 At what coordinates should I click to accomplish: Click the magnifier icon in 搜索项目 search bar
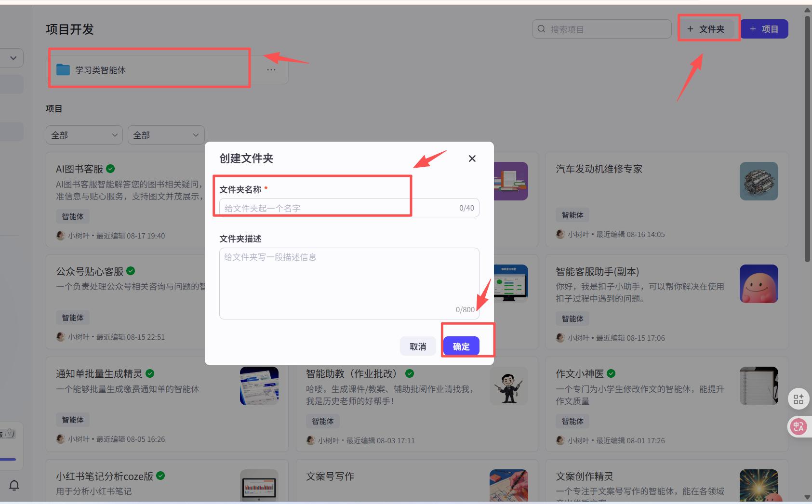click(541, 28)
